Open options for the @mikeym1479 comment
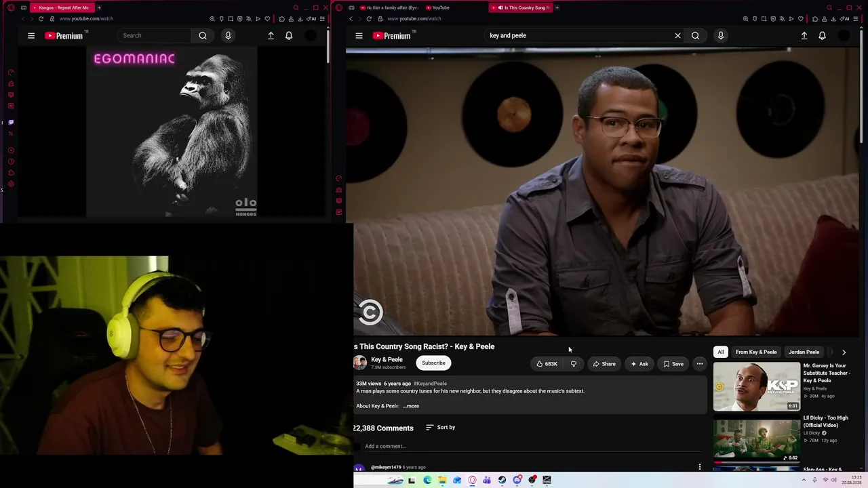Image resolution: width=868 pixels, height=488 pixels. coord(700,467)
